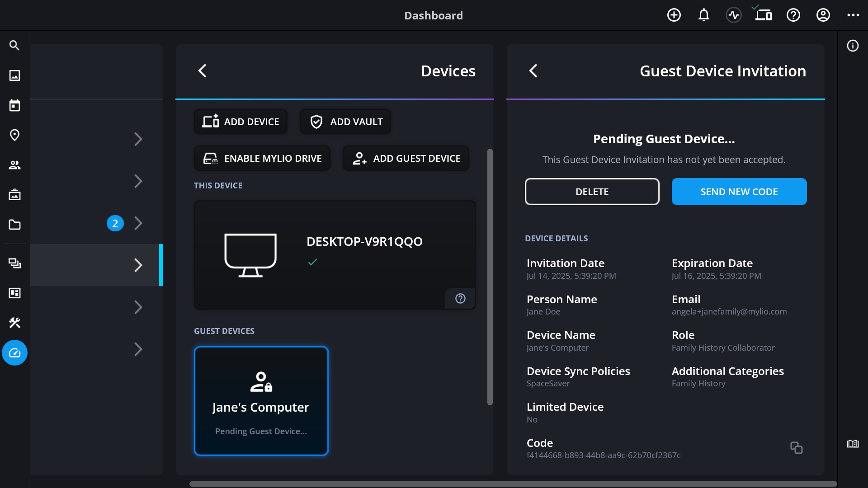Screen dimensions: 868x488
Task: Open the search icon in sidebar
Action: 14,45
